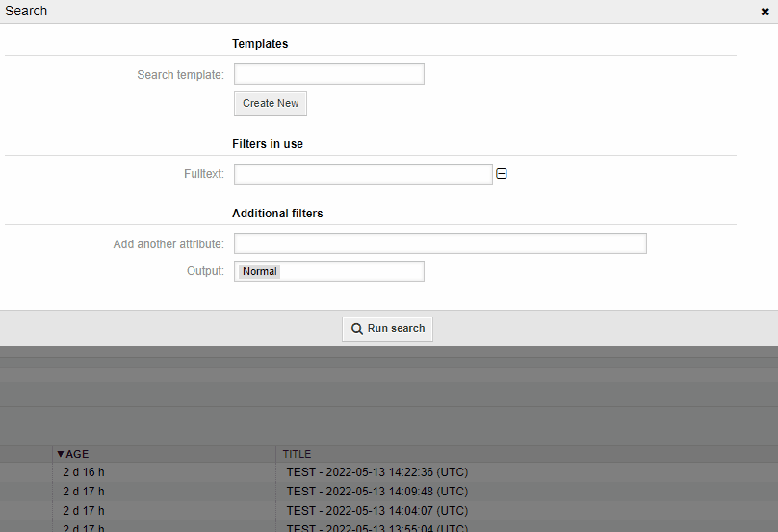This screenshot has width=778, height=532.
Task: Click the Add another attribute label
Action: coord(169,244)
